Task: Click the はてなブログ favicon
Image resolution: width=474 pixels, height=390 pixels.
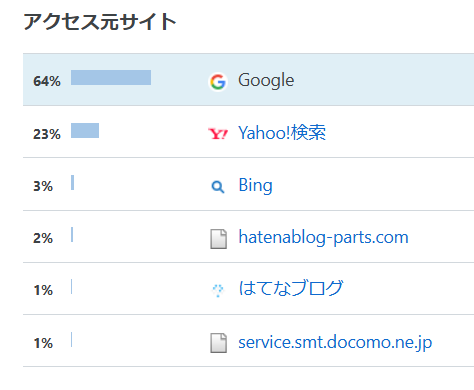Action: [x=218, y=290]
